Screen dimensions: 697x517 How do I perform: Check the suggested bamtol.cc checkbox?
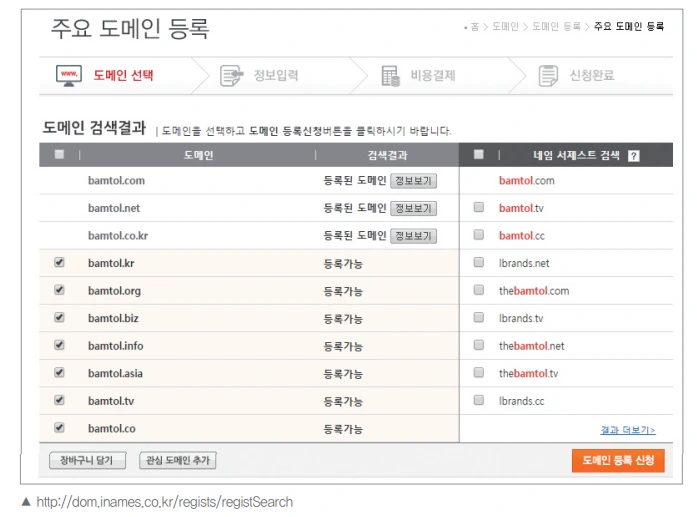point(479,235)
